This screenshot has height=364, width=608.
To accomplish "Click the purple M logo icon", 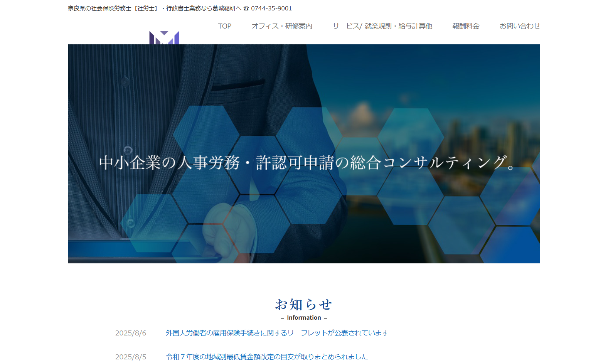I will point(164,38).
